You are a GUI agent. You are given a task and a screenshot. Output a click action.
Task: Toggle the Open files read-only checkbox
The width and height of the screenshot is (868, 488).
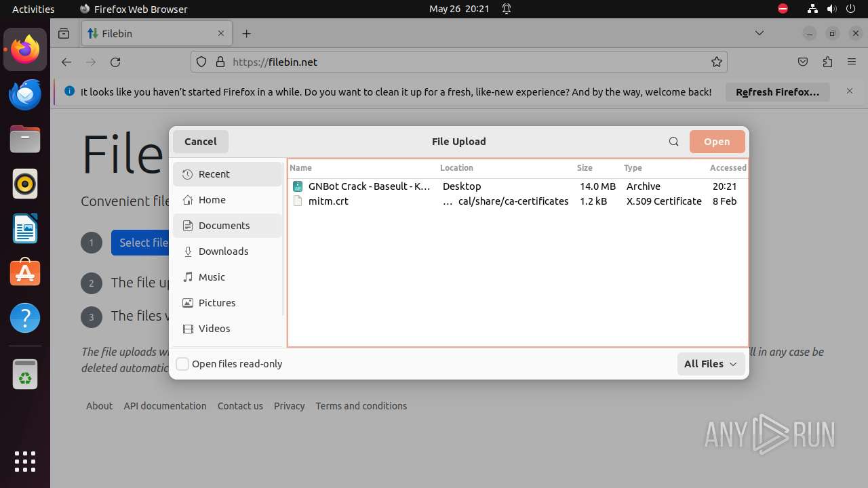pos(182,364)
